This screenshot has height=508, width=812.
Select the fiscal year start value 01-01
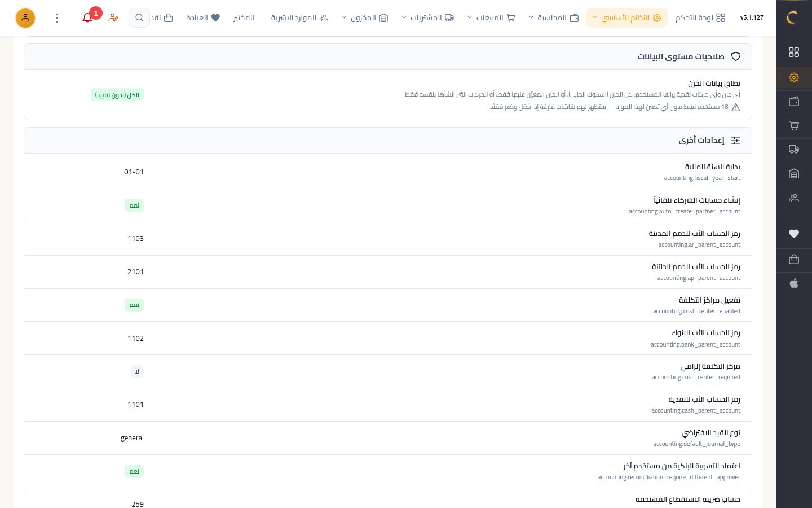click(134, 172)
